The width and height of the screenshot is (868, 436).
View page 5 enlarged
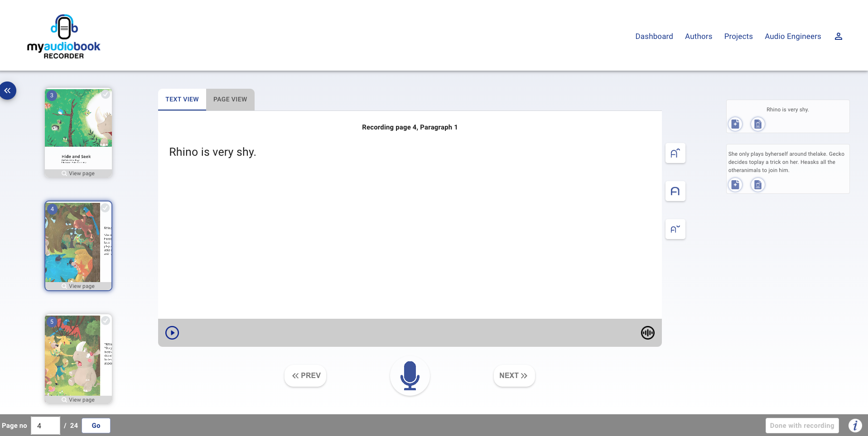point(78,400)
